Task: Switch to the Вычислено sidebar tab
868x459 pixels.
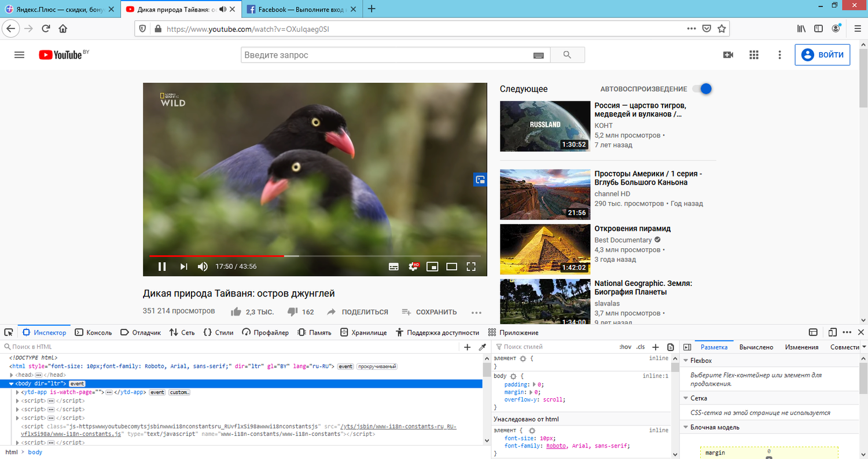Action: pyautogui.click(x=756, y=347)
